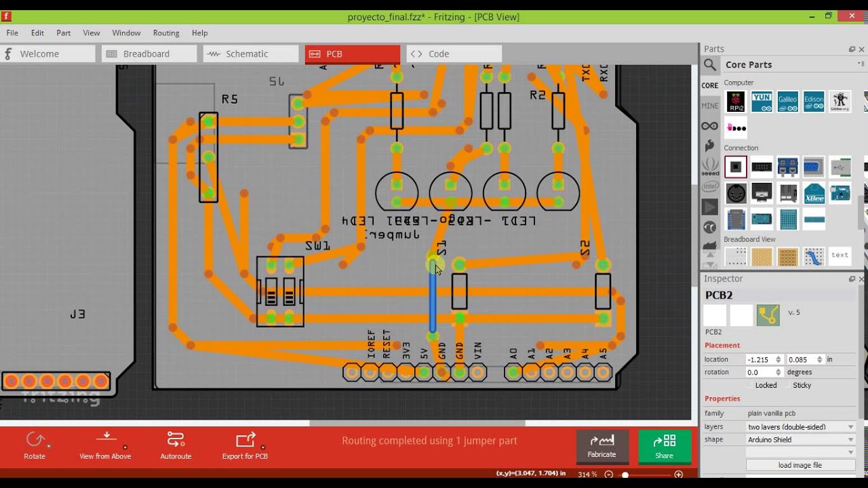Switch to the Code tab
Viewport: 868px width, 488px height.
point(454,54)
